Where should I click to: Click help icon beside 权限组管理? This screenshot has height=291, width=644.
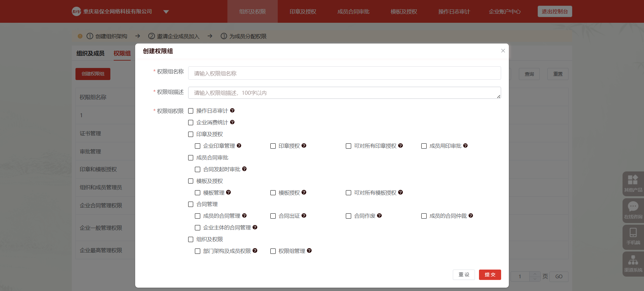click(x=309, y=250)
